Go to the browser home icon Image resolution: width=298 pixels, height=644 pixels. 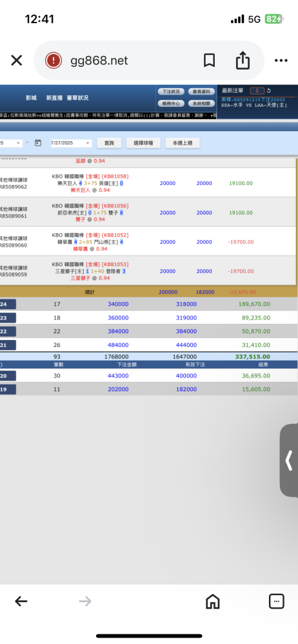coord(212,601)
